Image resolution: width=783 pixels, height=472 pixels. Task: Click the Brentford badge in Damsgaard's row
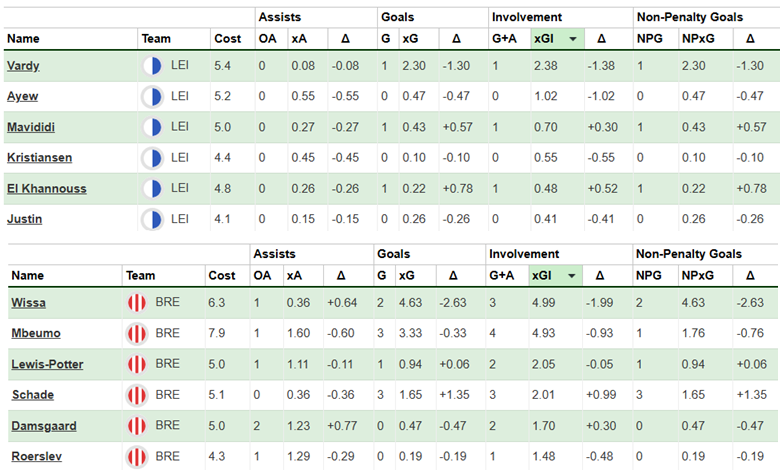tap(138, 426)
